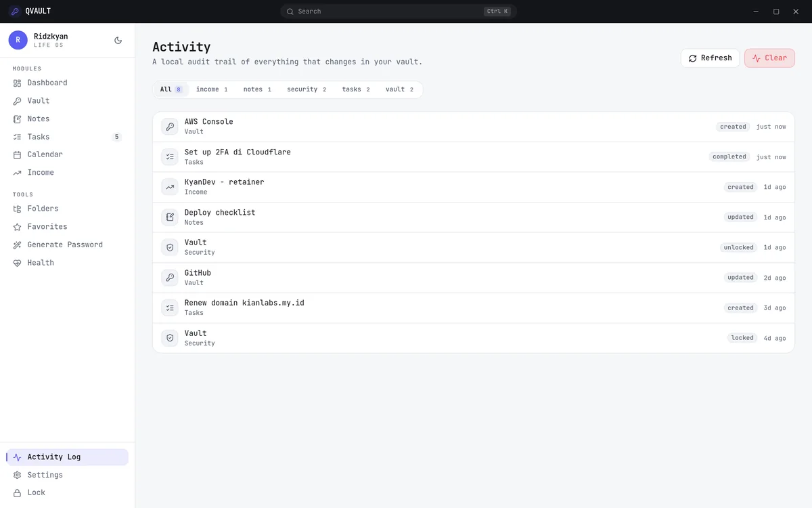Open Deploy checklist entry
This screenshot has height=508, width=812.
[474, 217]
